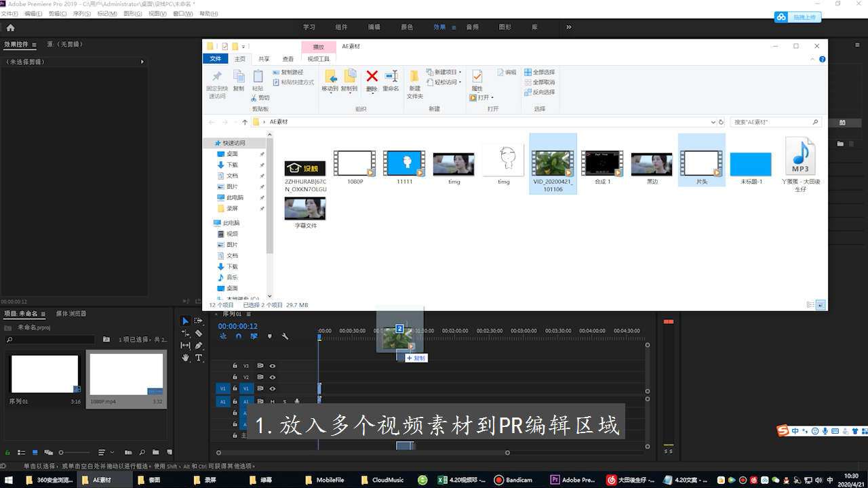Open the Open dropdown in ribbon

tap(481, 98)
